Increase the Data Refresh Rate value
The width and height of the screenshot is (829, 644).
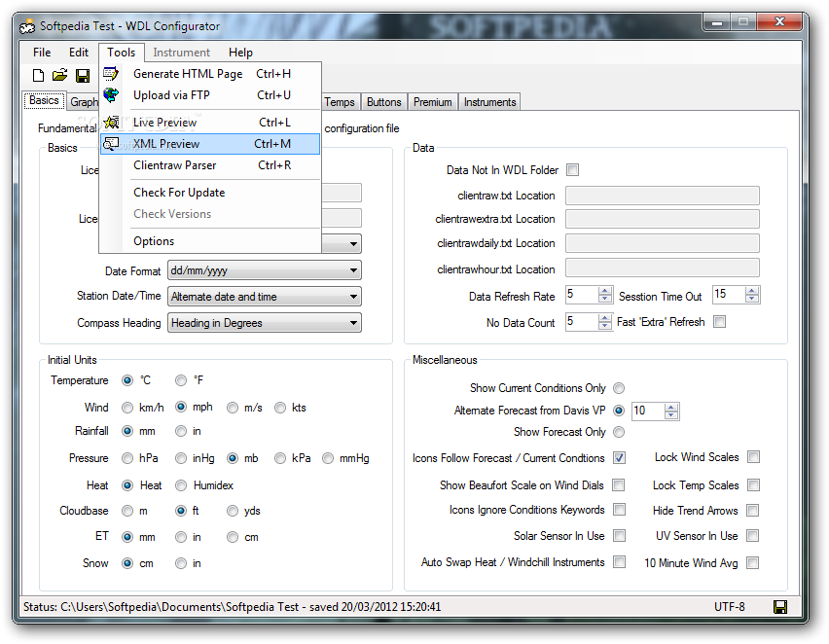(605, 291)
